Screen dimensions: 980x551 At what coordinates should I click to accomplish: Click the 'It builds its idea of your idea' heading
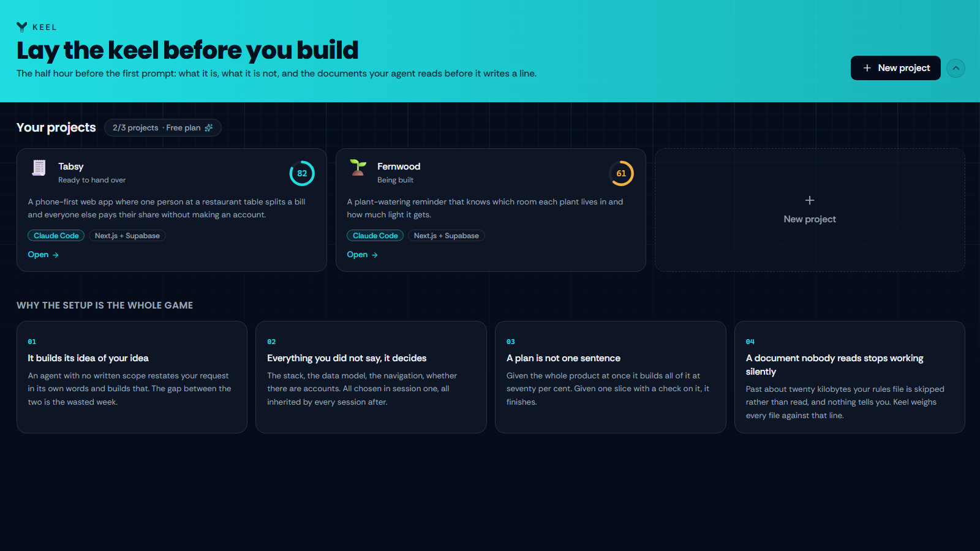(x=88, y=358)
